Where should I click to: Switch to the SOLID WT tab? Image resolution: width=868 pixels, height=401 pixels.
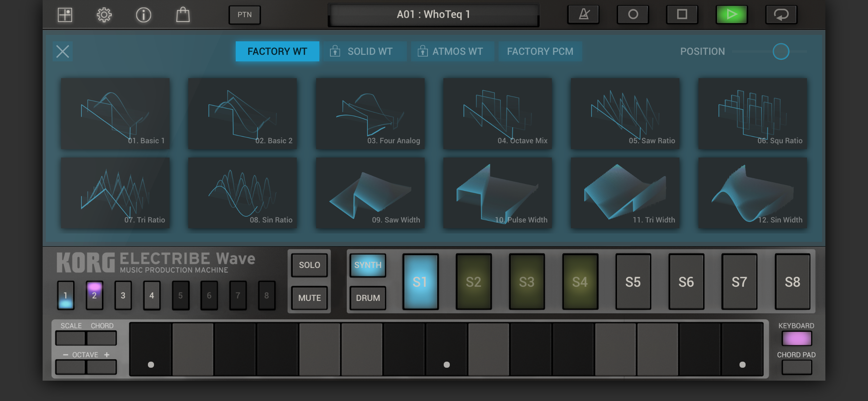click(365, 52)
